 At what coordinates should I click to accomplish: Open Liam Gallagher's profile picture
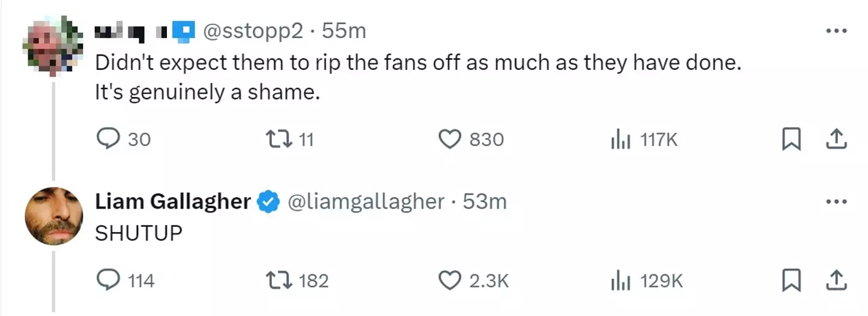pyautogui.click(x=54, y=216)
